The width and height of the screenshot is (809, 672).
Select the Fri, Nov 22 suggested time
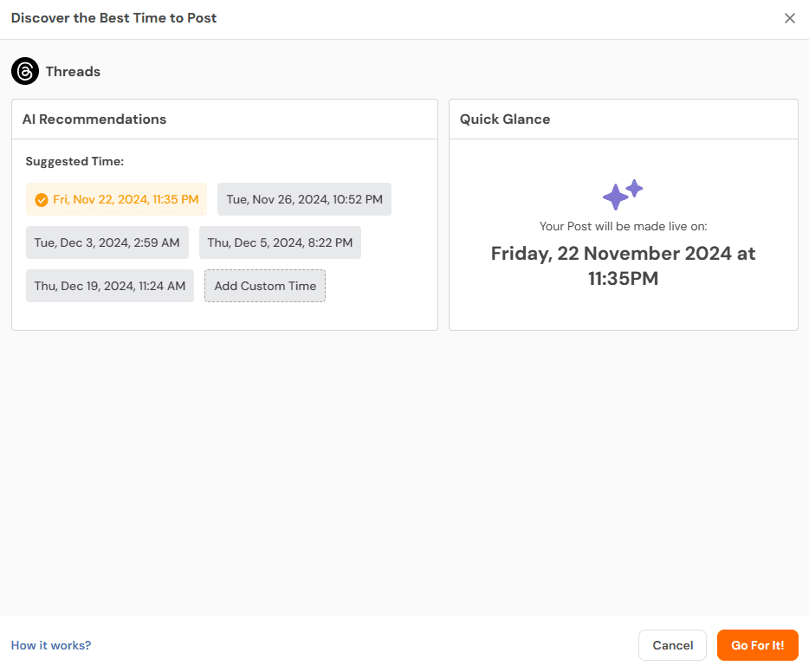pos(116,199)
